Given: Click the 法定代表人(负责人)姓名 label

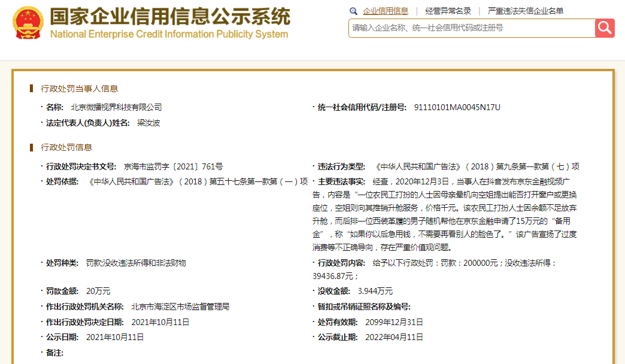Looking at the screenshot, I should pos(87,123).
